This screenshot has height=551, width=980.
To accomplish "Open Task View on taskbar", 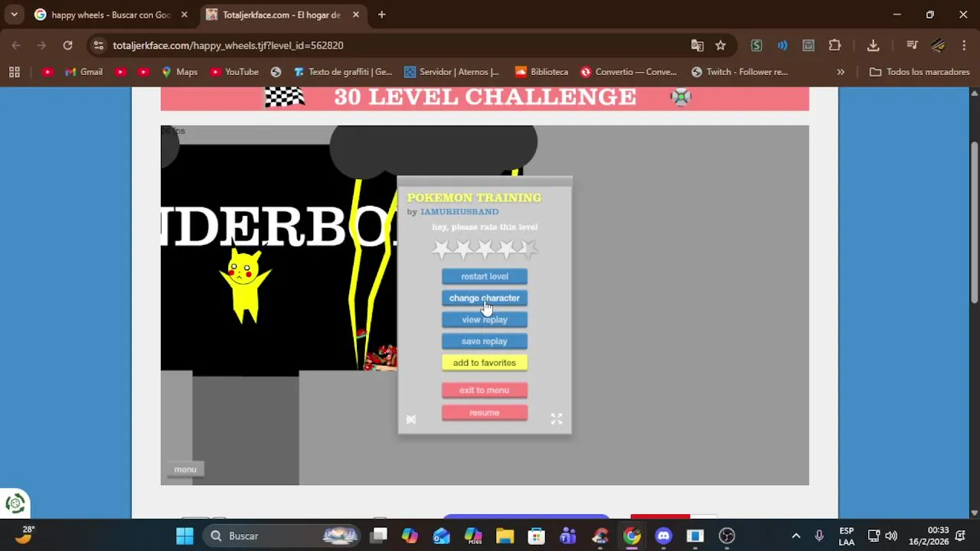I will pyautogui.click(x=379, y=536).
